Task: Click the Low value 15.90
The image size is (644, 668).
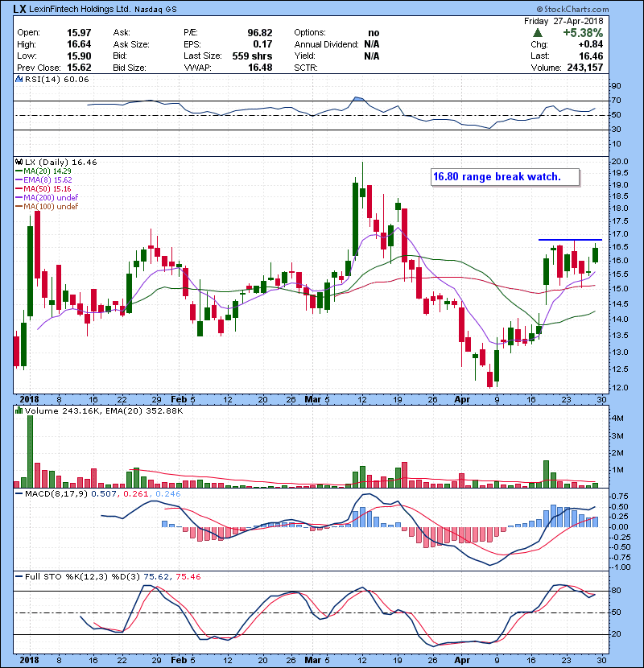Action: coord(79,56)
